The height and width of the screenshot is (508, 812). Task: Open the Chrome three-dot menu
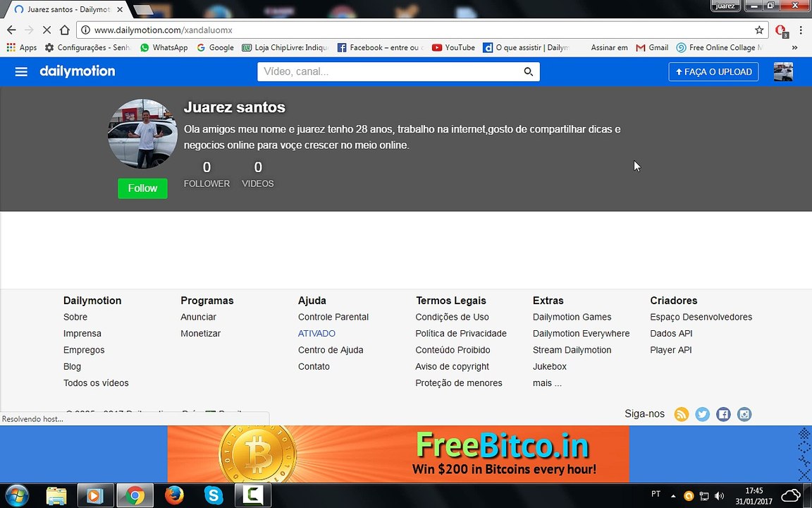[x=801, y=30]
